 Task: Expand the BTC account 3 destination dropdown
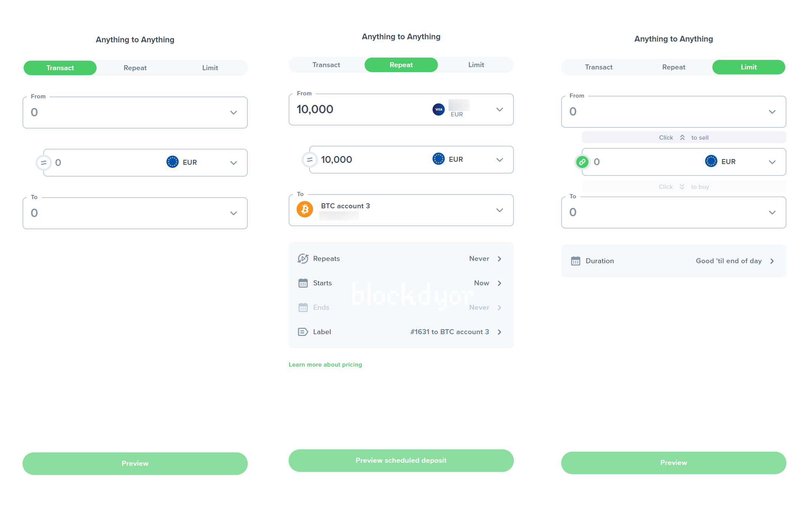pos(500,210)
